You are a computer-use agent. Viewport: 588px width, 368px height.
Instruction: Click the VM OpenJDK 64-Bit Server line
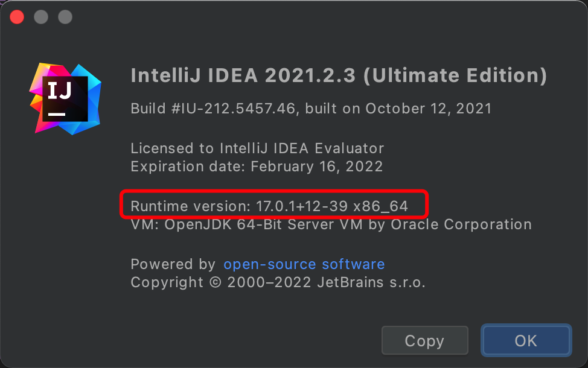pyautogui.click(x=331, y=224)
